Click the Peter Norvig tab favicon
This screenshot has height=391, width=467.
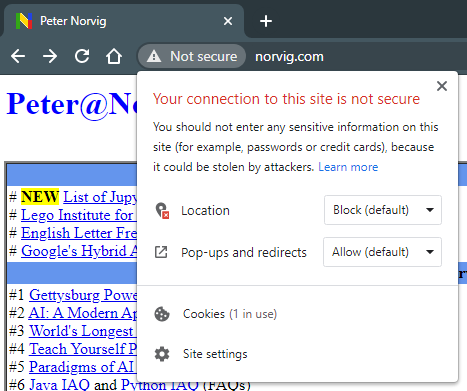24,21
